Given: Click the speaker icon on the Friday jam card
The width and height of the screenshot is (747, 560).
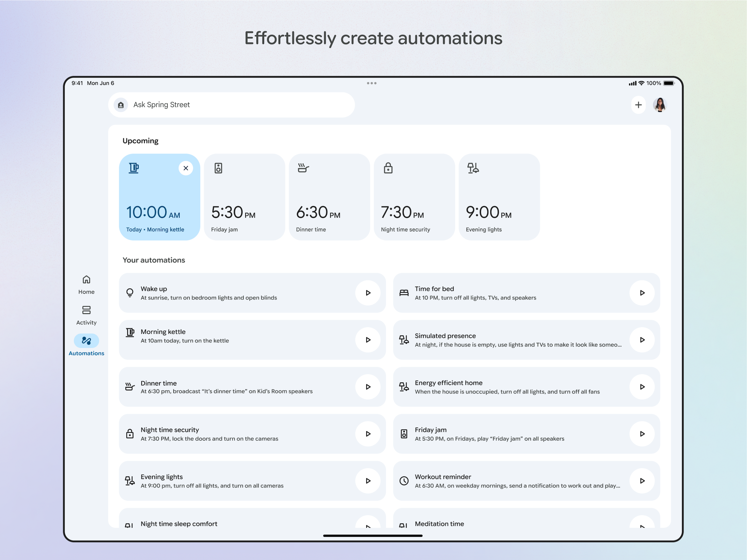Looking at the screenshot, I should [x=219, y=168].
